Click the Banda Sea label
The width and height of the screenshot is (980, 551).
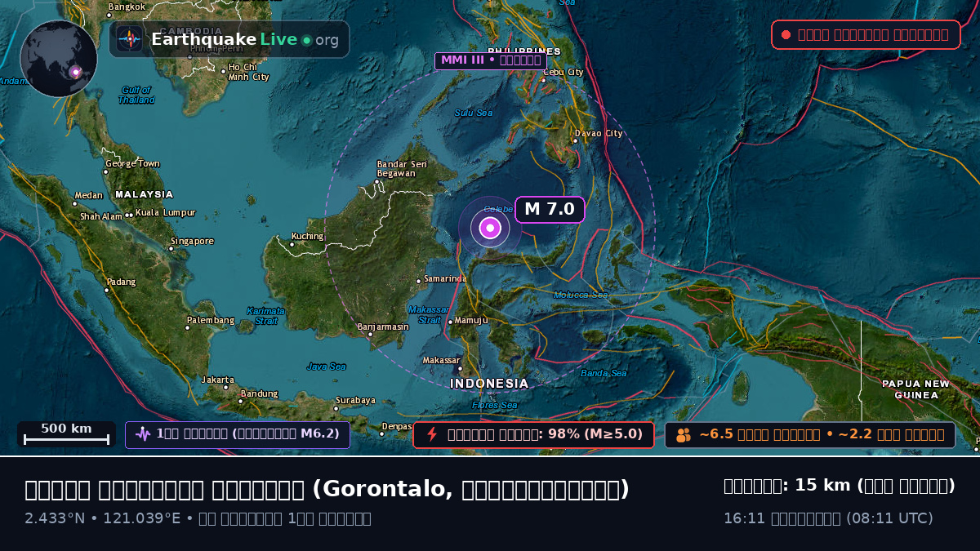tap(604, 373)
